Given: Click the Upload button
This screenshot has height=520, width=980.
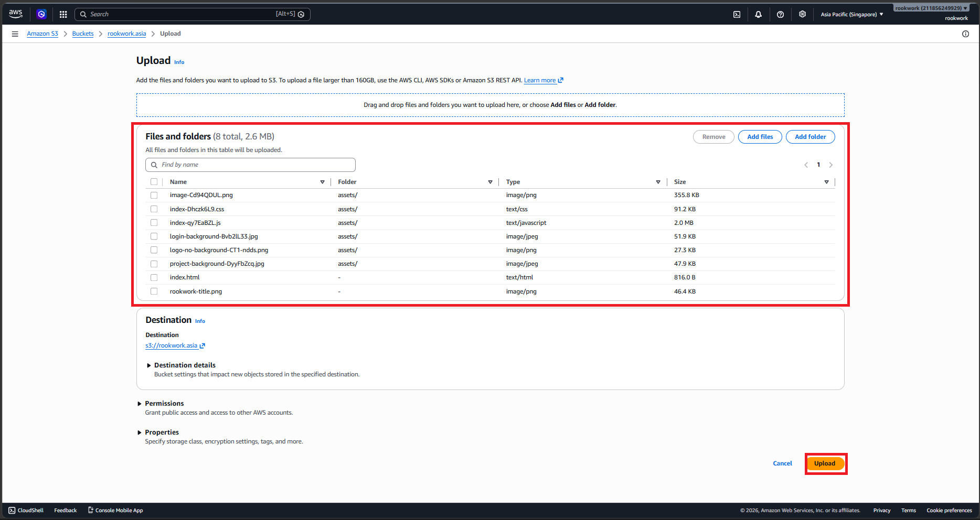Looking at the screenshot, I should point(825,463).
